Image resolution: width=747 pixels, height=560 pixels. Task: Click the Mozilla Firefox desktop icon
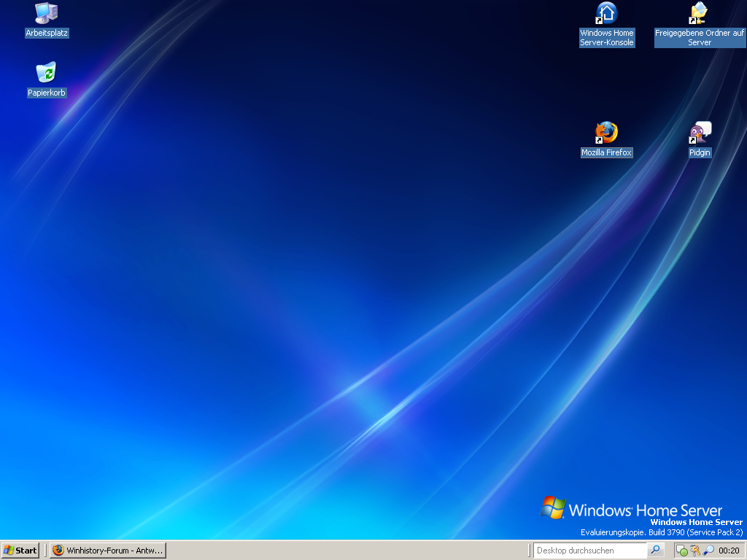click(606, 133)
